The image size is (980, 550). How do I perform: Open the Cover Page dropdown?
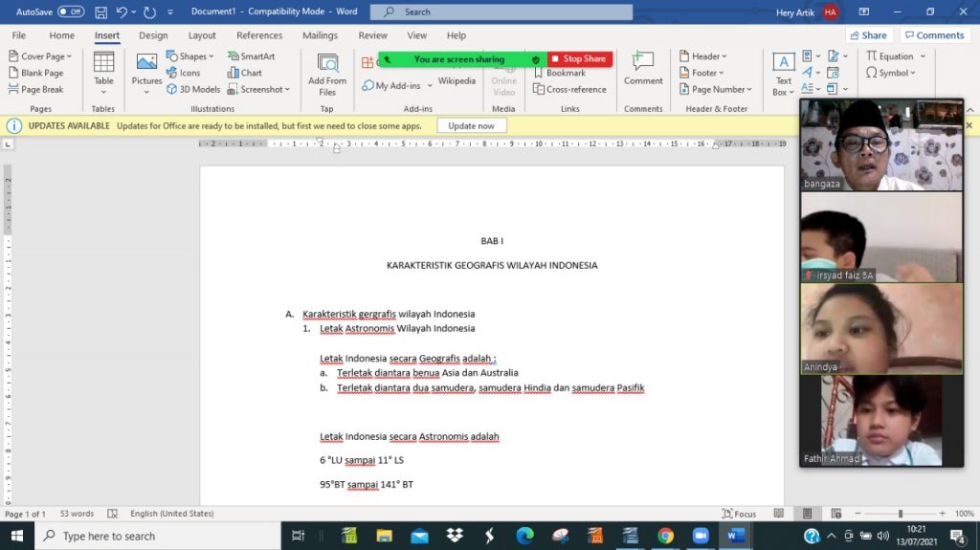(x=40, y=56)
